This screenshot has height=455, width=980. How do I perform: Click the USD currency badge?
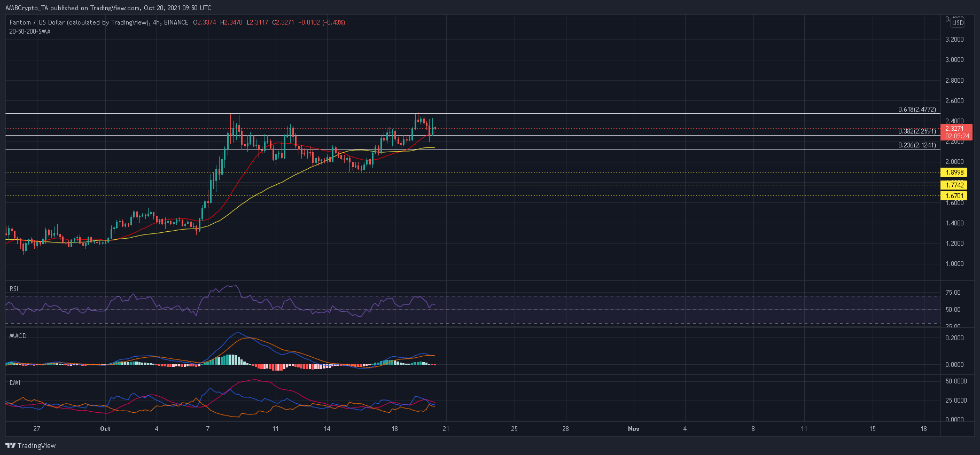click(x=958, y=22)
